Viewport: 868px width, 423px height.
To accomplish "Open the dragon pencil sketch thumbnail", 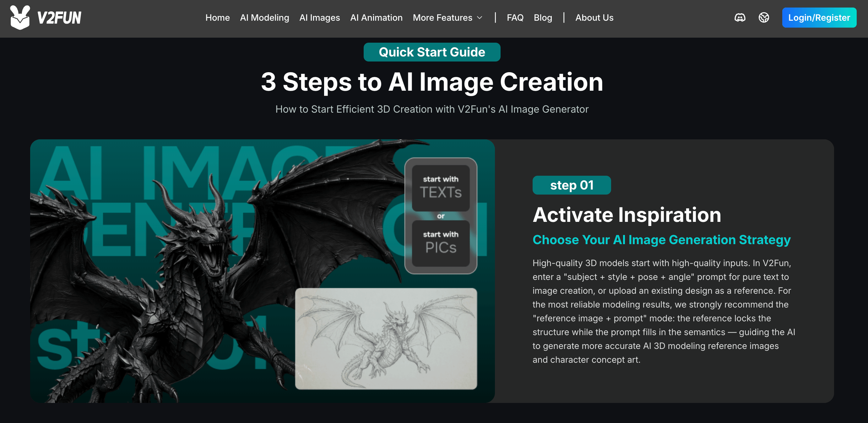I will tap(386, 339).
